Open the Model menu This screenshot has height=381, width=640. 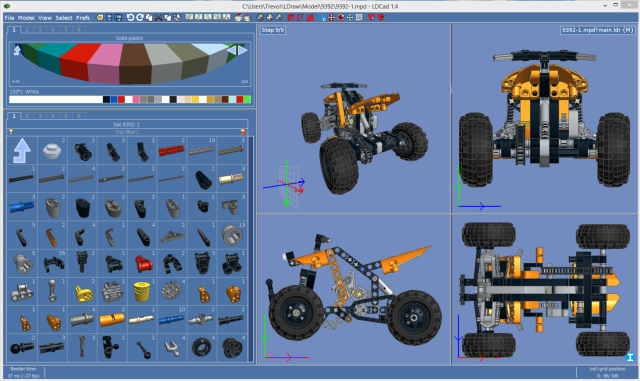tap(26, 18)
